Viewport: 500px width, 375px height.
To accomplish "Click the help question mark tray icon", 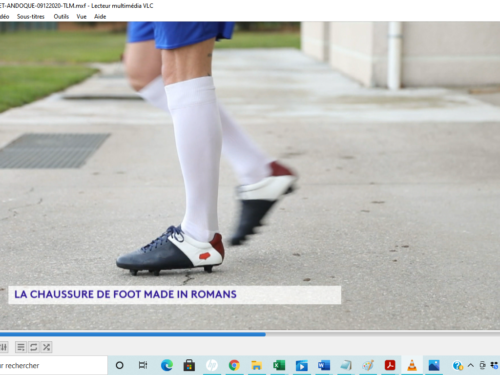I will pyautogui.click(x=458, y=366).
